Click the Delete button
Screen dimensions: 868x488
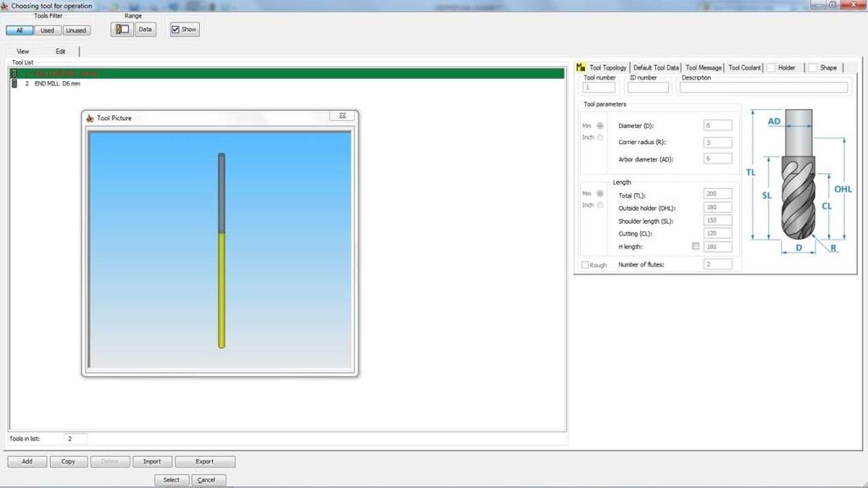coord(109,462)
